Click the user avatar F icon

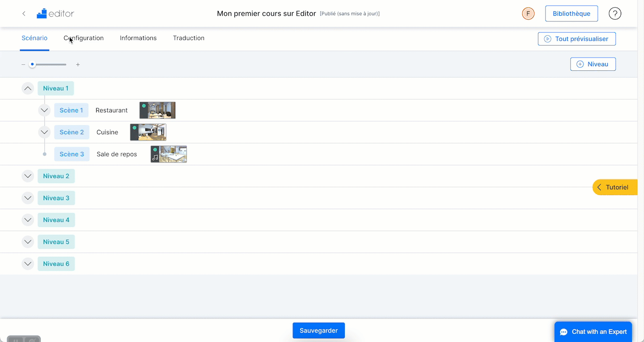click(528, 13)
